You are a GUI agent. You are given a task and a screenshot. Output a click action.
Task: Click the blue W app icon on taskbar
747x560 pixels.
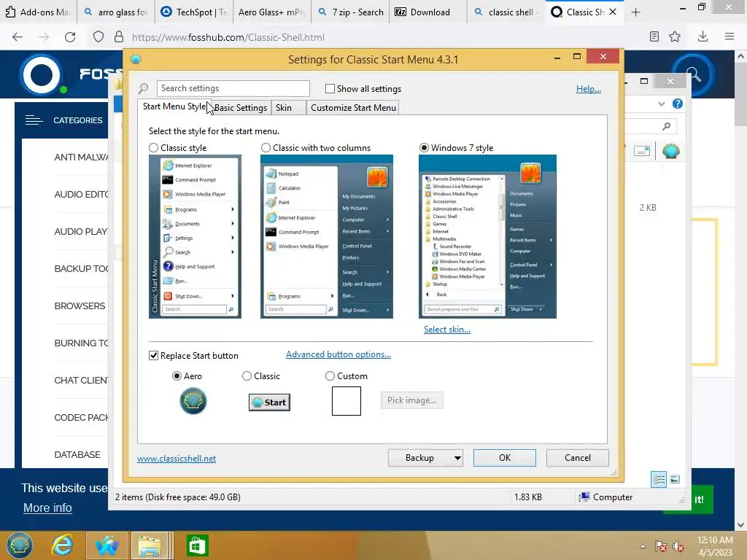(x=107, y=545)
